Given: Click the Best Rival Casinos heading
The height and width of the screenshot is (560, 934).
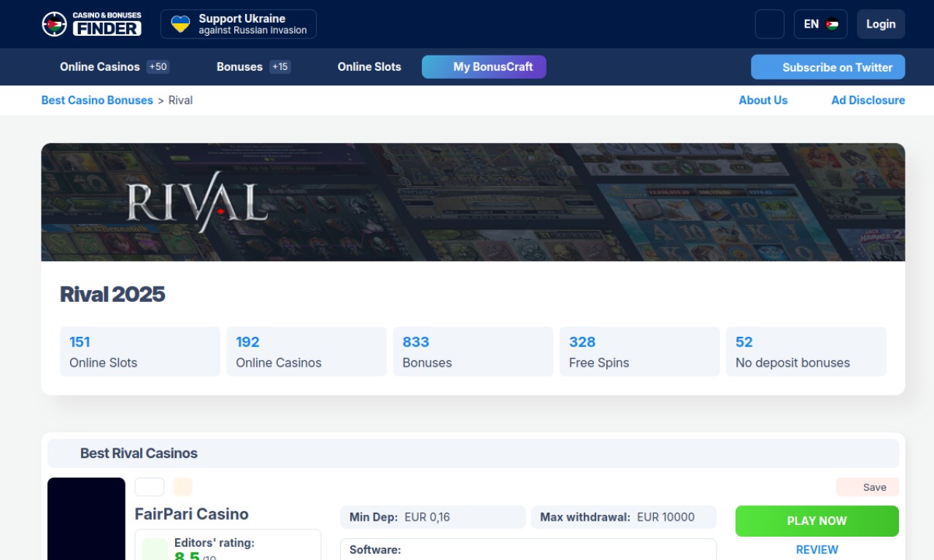Looking at the screenshot, I should click(x=139, y=454).
